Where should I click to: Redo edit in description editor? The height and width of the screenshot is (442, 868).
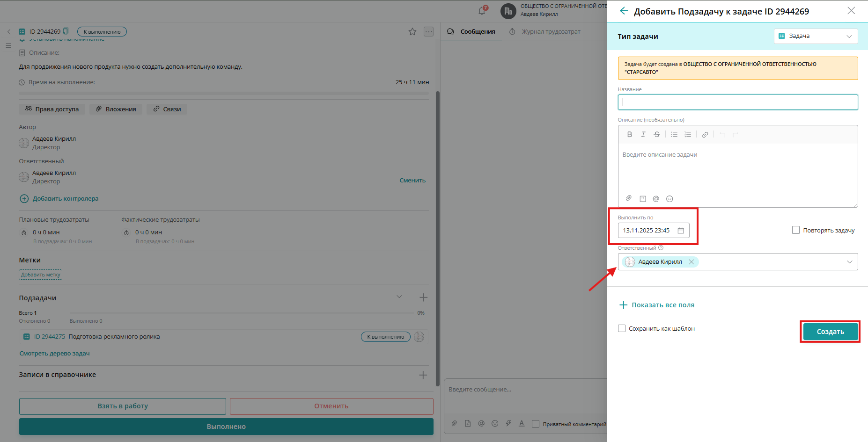pyautogui.click(x=736, y=135)
